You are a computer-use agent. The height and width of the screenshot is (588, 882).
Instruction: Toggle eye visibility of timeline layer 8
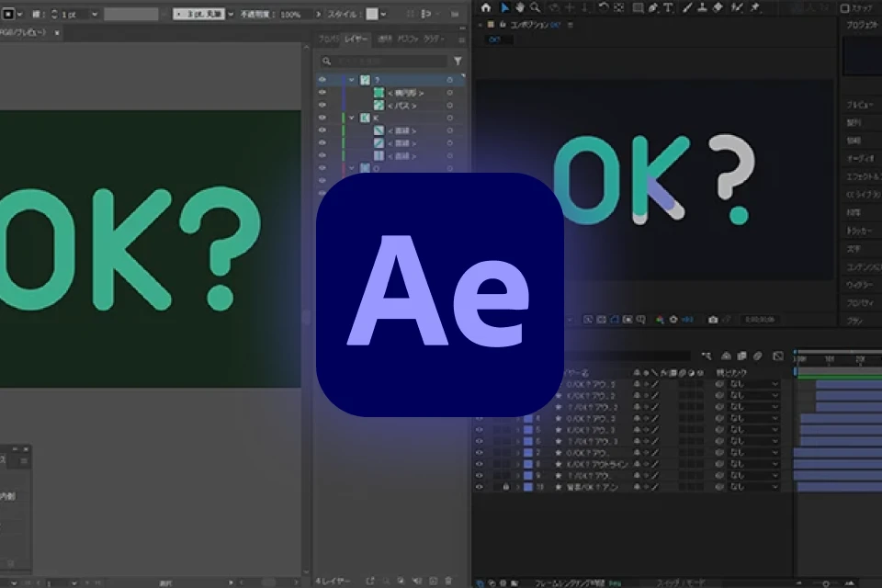[480, 464]
